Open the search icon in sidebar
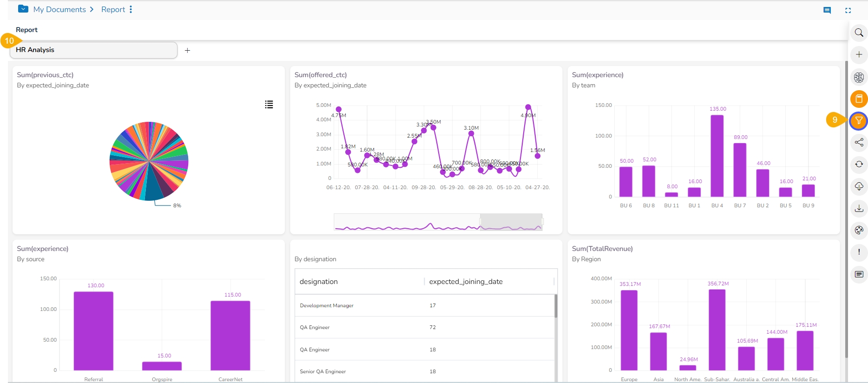Screen dimensions: 868x383 point(859,33)
